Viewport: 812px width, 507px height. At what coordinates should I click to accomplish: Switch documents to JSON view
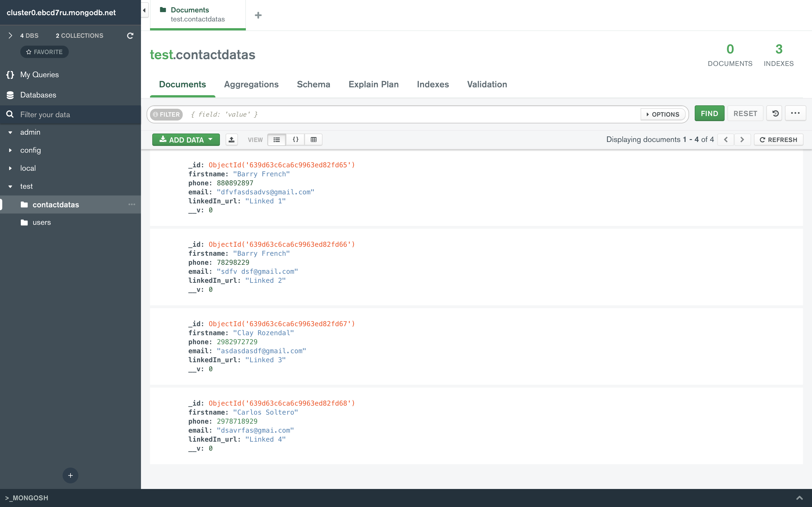point(295,139)
